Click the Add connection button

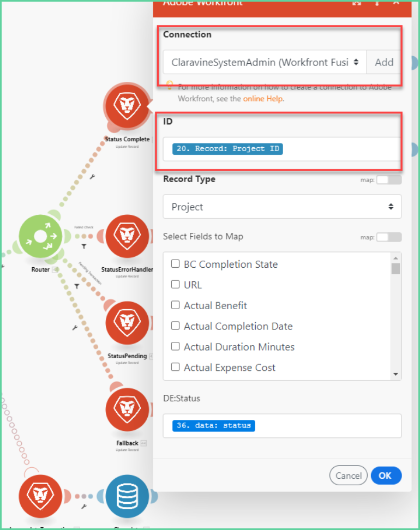click(384, 62)
